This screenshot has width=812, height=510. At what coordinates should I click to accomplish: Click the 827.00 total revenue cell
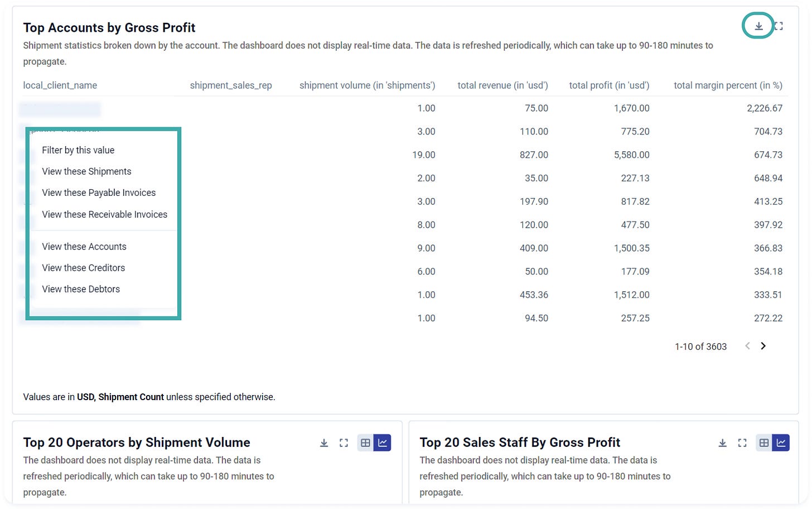(x=534, y=155)
